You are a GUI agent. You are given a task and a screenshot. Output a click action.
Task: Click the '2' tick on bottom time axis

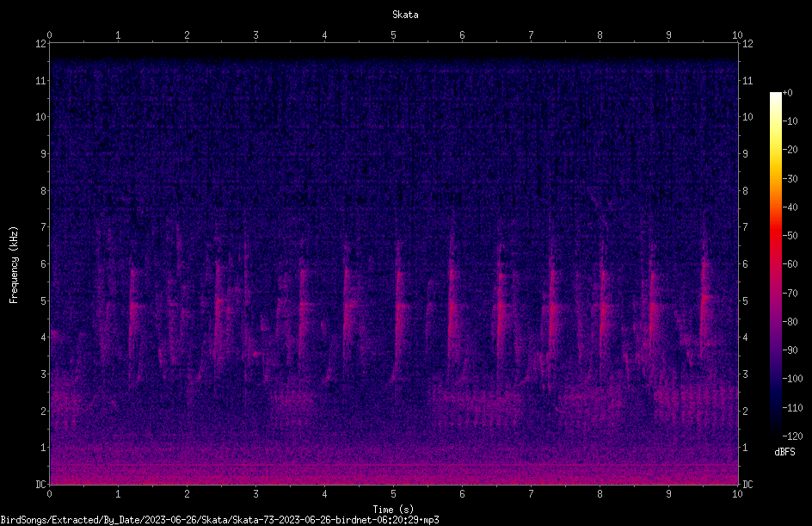click(187, 494)
